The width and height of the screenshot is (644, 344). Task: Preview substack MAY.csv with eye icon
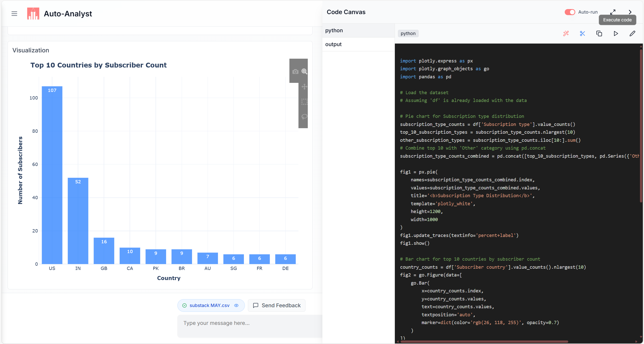point(236,305)
